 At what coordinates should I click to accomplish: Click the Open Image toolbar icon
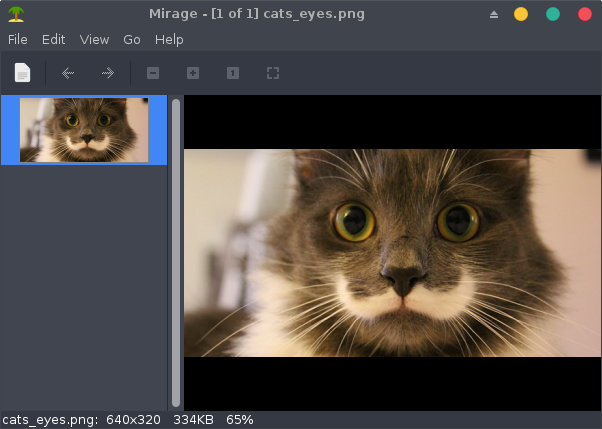point(22,73)
